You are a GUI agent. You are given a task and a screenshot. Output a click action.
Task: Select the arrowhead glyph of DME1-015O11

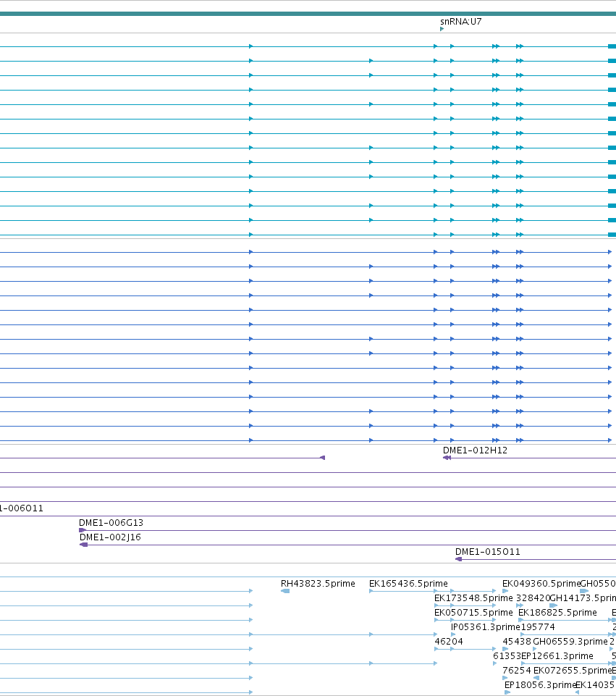pyautogui.click(x=459, y=559)
